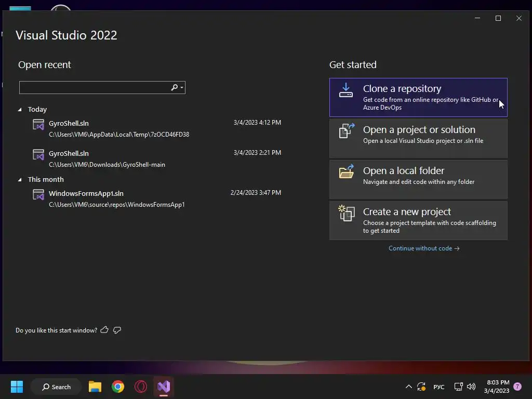
Task: Click the sync update tray icon
Action: pyautogui.click(x=421, y=387)
